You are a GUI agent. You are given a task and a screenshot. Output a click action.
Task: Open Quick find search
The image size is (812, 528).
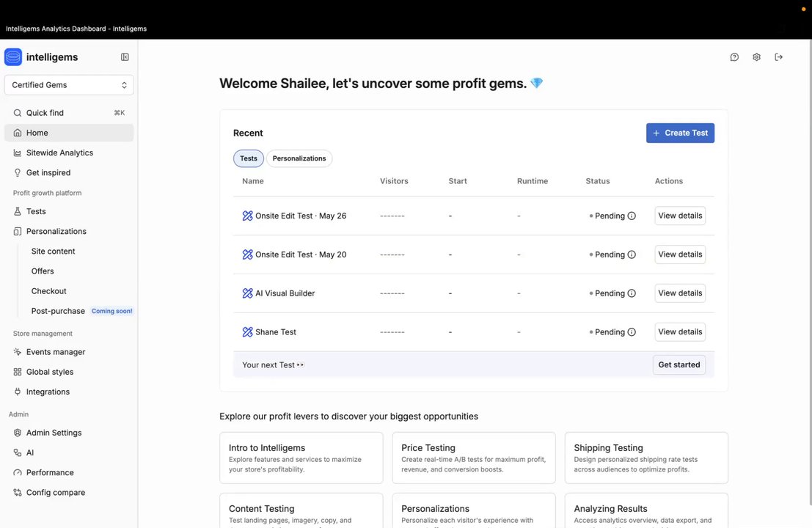(69, 113)
